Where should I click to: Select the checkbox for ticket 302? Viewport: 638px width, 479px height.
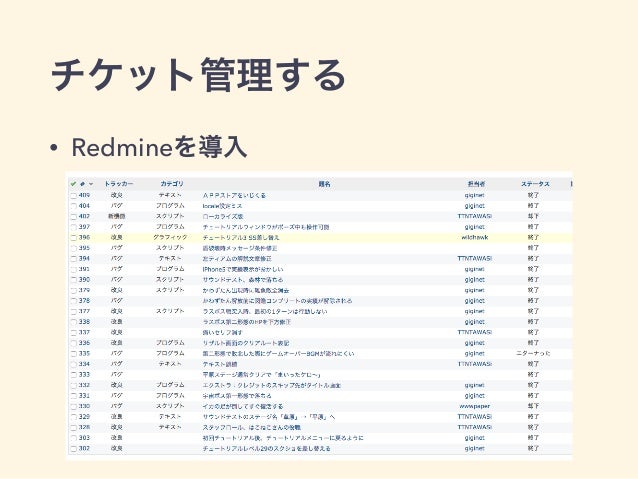pos(74,449)
